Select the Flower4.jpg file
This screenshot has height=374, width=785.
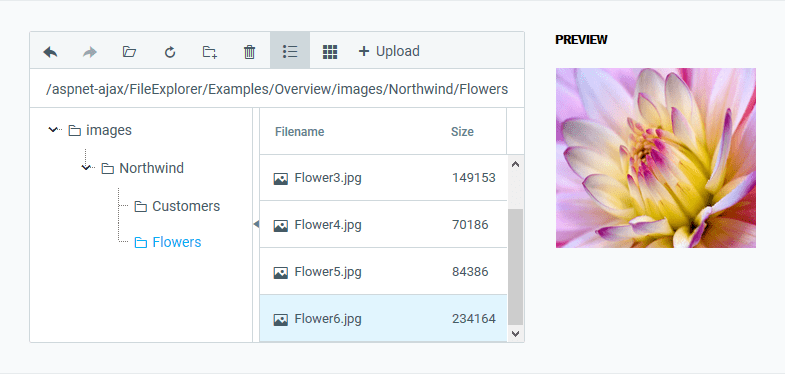pos(383,224)
